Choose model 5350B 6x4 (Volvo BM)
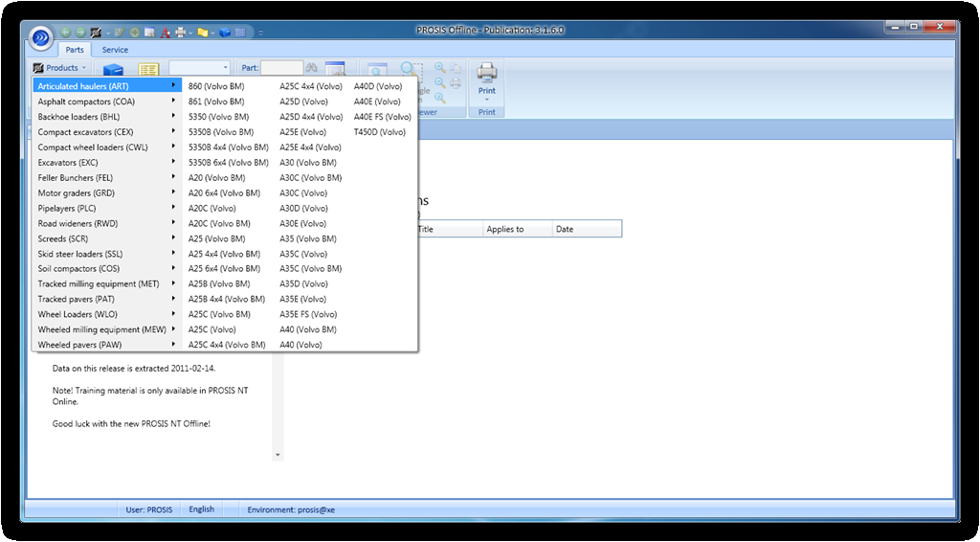The width and height of the screenshot is (980, 542). click(228, 163)
